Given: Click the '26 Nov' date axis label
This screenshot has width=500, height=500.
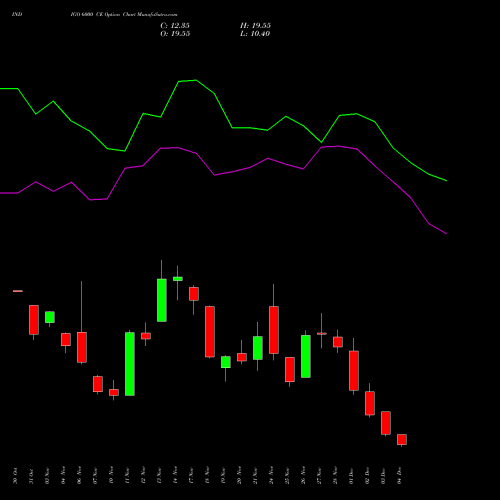Looking at the screenshot, I should click(x=303, y=476).
